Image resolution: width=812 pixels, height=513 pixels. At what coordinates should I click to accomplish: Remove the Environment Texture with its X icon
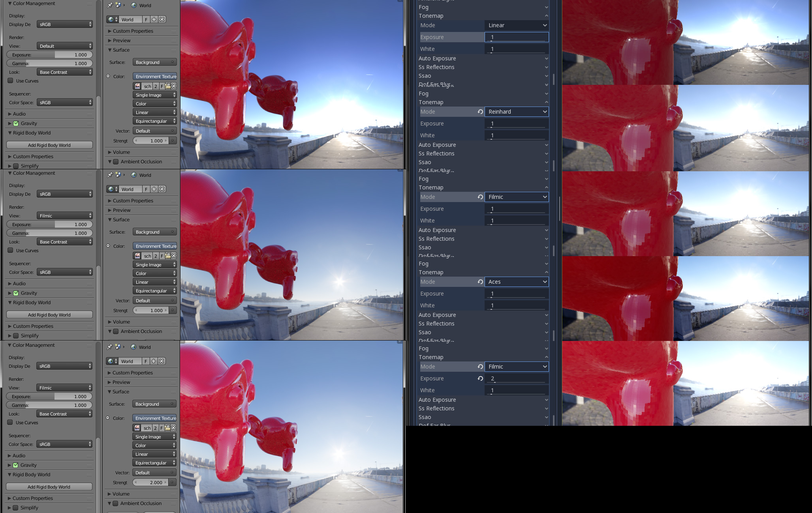click(173, 86)
